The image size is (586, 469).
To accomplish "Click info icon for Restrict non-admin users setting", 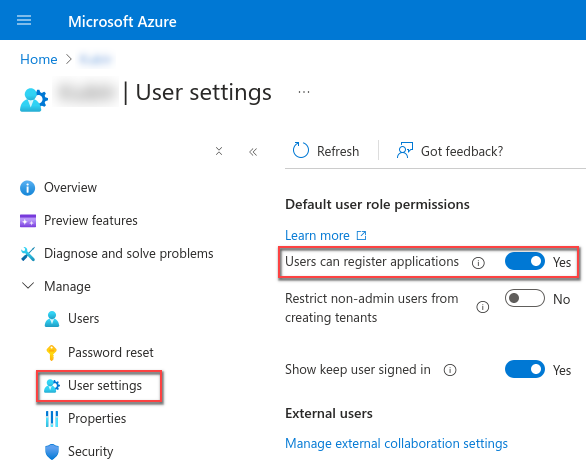I will [482, 307].
